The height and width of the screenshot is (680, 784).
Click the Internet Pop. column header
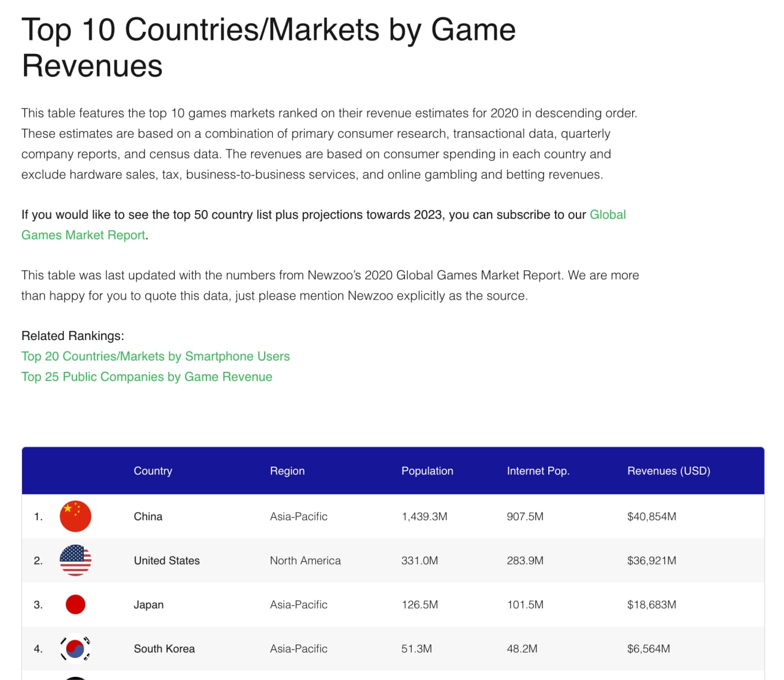point(538,471)
